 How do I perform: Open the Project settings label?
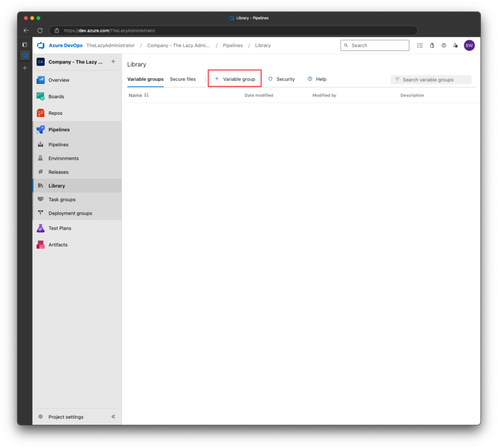[x=66, y=417]
